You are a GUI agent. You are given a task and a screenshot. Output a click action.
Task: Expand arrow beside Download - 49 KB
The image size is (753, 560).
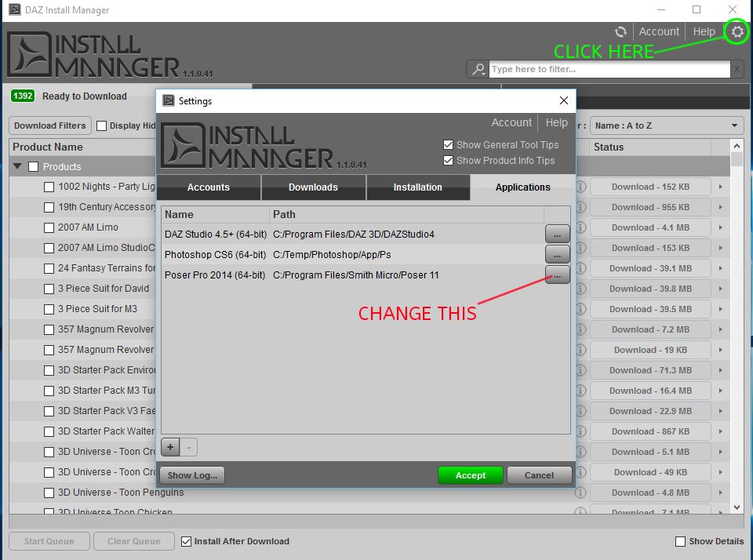coord(720,473)
